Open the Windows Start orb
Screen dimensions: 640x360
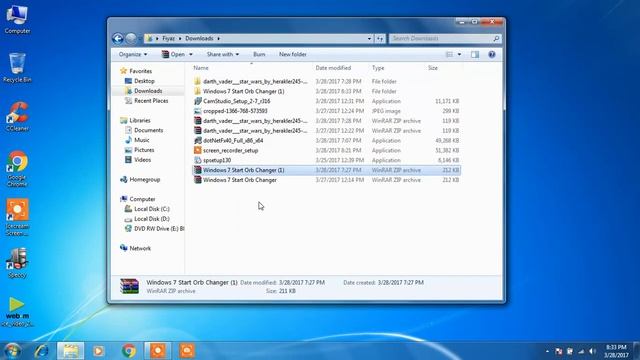tap(12, 351)
